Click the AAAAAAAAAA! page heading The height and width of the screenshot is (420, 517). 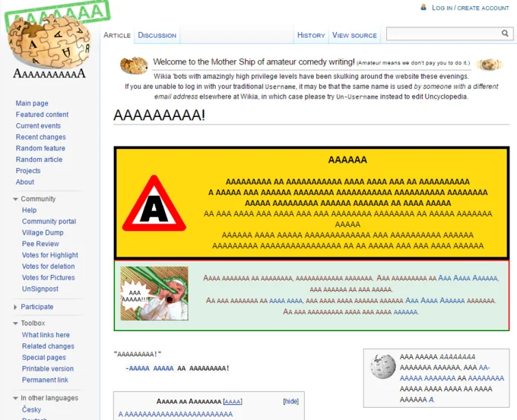(x=159, y=115)
